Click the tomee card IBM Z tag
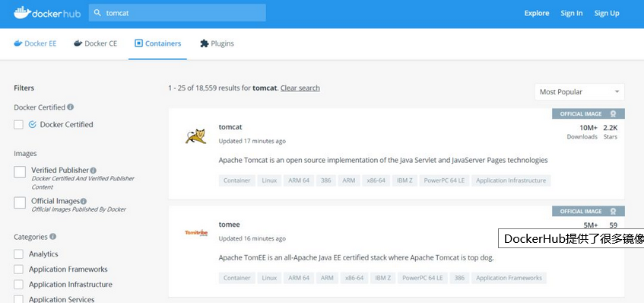The width and height of the screenshot is (644, 303). 382,278
